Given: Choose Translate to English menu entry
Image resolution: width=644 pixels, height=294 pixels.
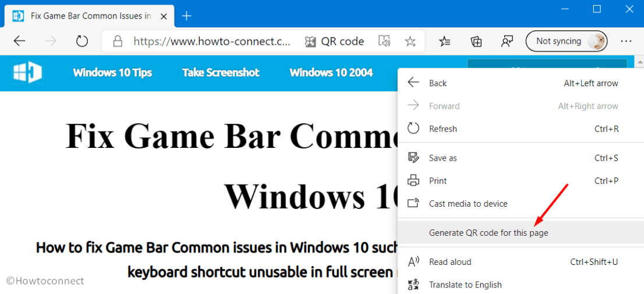Looking at the screenshot, I should point(521,285).
